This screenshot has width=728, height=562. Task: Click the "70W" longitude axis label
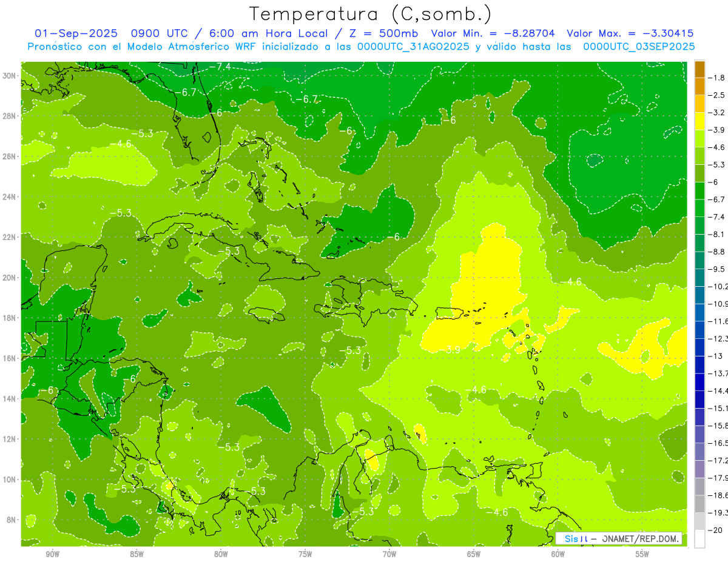coord(389,554)
